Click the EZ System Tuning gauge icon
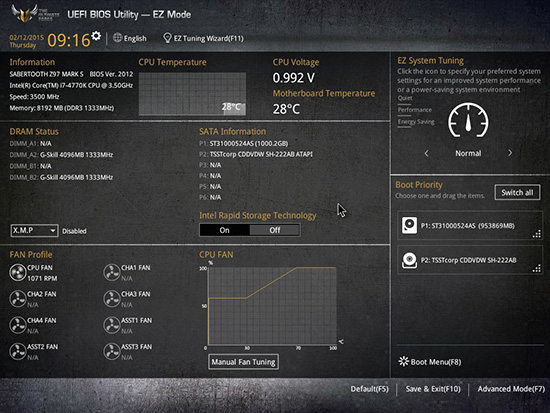The width and height of the screenshot is (550, 413). (468, 120)
